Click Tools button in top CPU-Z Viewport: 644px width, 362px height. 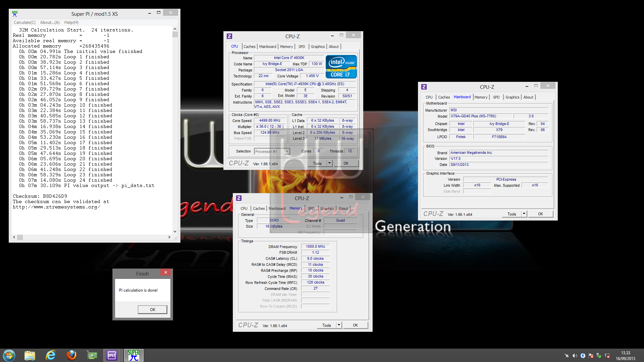317,163
